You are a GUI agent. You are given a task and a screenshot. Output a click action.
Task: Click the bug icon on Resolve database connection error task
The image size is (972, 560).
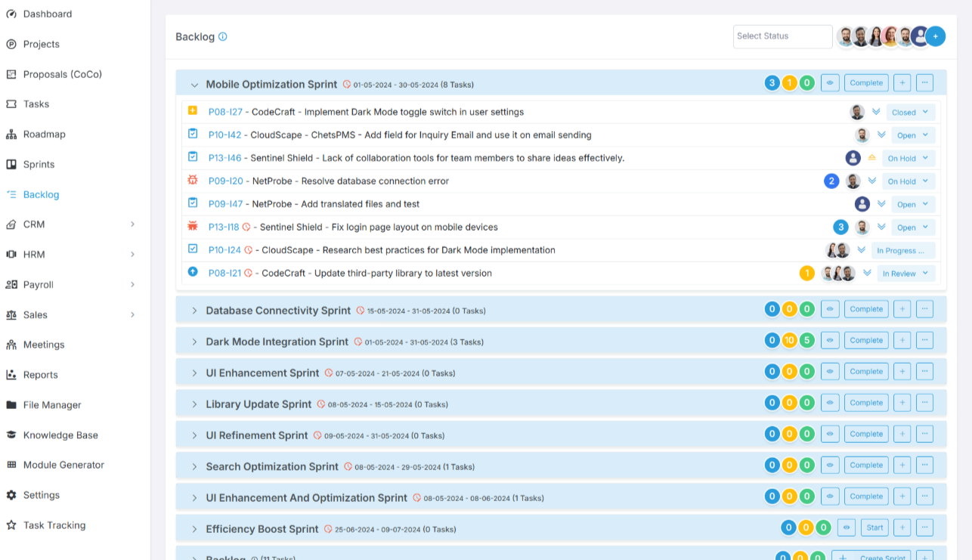coord(193,181)
